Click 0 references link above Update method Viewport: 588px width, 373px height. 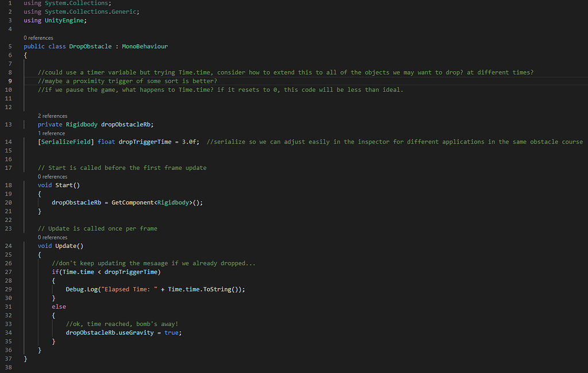click(52, 237)
